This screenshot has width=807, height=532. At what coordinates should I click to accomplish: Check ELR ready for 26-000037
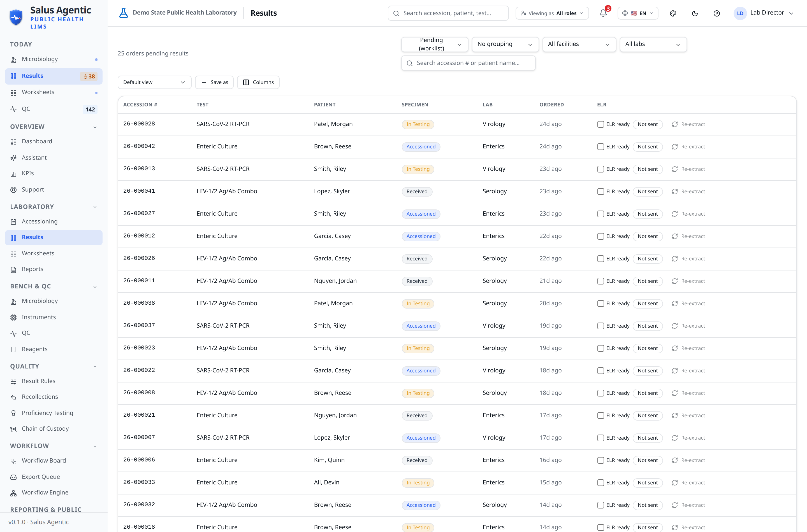coord(600,326)
